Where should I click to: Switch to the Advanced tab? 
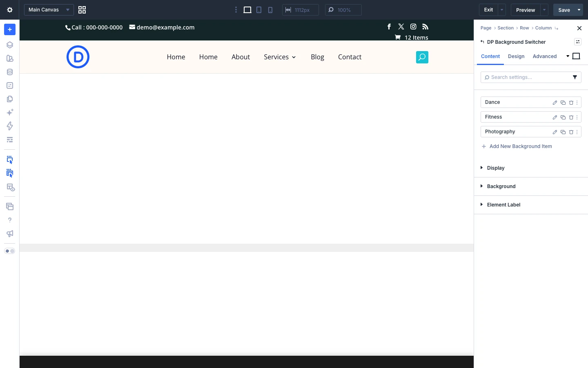click(x=545, y=56)
